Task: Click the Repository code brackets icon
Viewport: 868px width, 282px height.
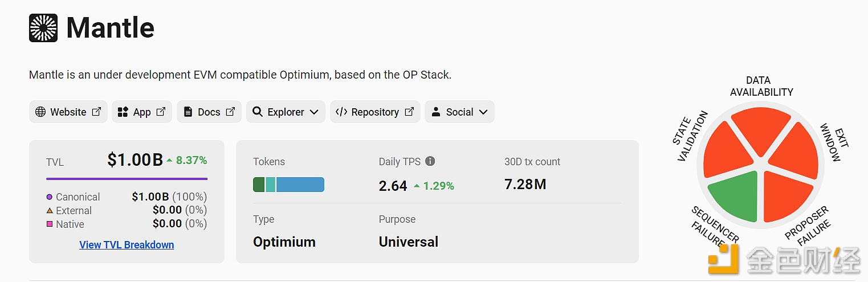Action: [x=341, y=112]
